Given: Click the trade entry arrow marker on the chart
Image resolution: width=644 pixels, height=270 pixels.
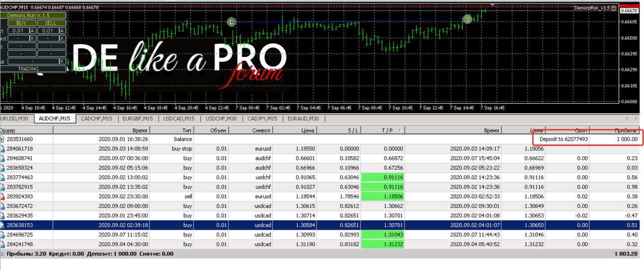Looking at the screenshot, I should coord(231,21).
